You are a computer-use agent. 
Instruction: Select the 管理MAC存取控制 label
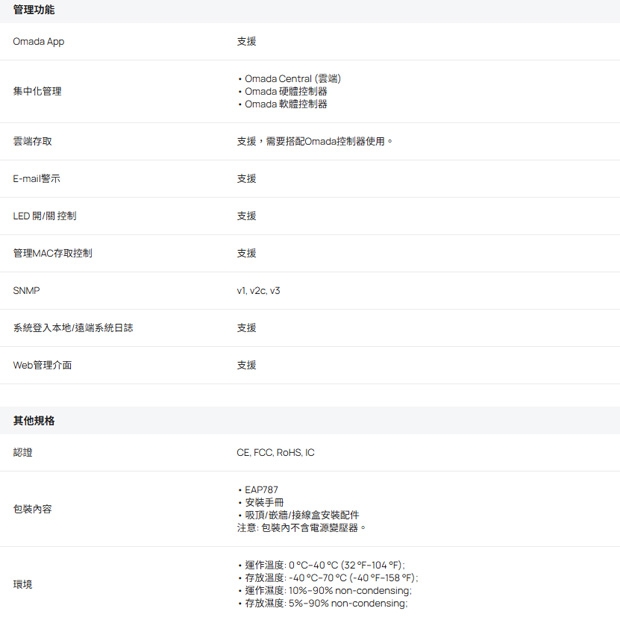(x=53, y=253)
